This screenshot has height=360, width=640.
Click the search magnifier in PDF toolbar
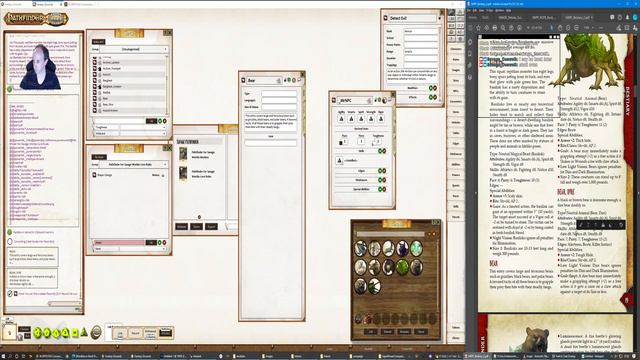click(503, 28)
